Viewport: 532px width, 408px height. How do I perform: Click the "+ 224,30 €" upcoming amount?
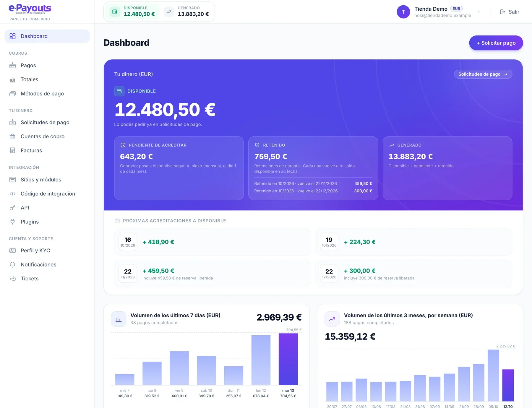(360, 242)
